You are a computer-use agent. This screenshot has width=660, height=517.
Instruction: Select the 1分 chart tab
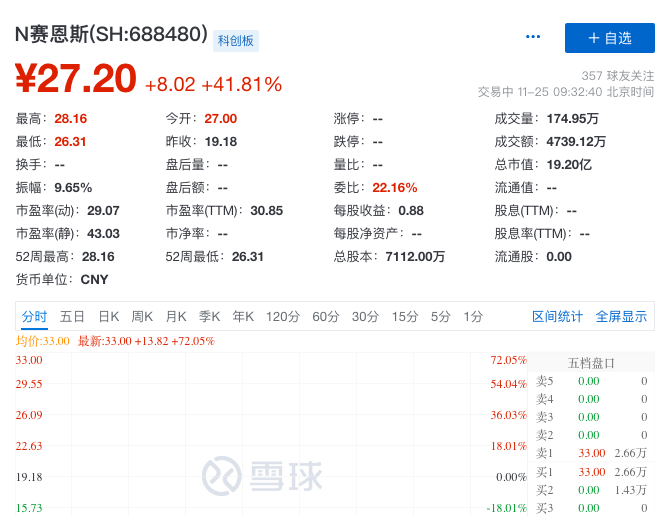point(473,316)
